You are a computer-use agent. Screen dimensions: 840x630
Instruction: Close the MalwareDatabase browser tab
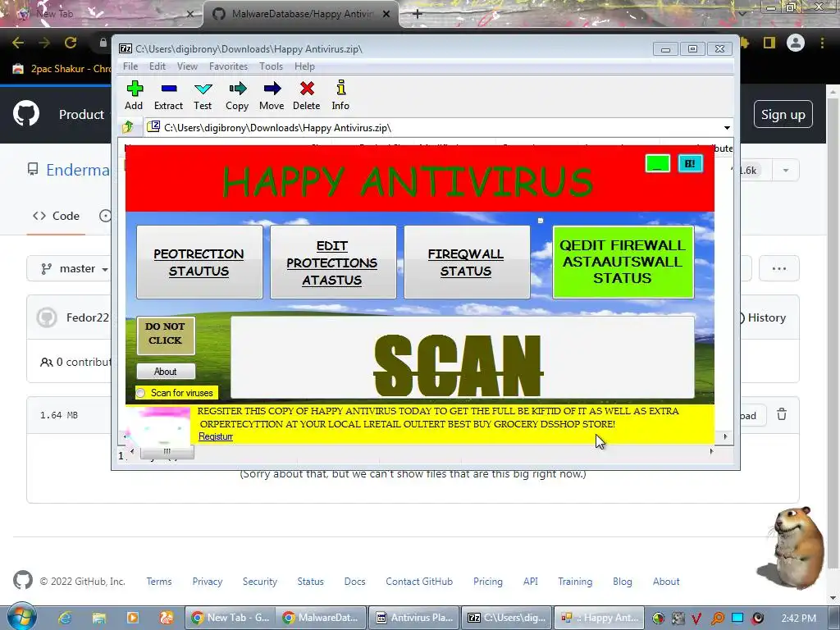point(386,14)
